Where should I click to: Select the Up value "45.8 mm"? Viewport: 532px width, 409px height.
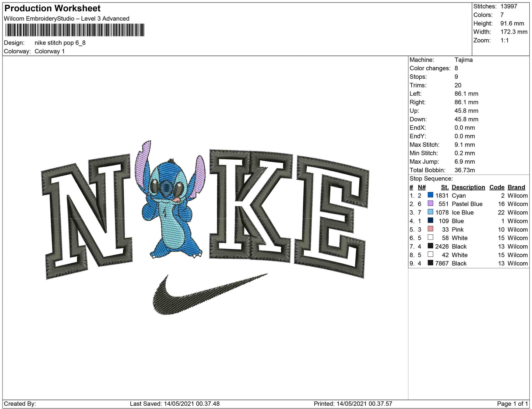pos(466,110)
